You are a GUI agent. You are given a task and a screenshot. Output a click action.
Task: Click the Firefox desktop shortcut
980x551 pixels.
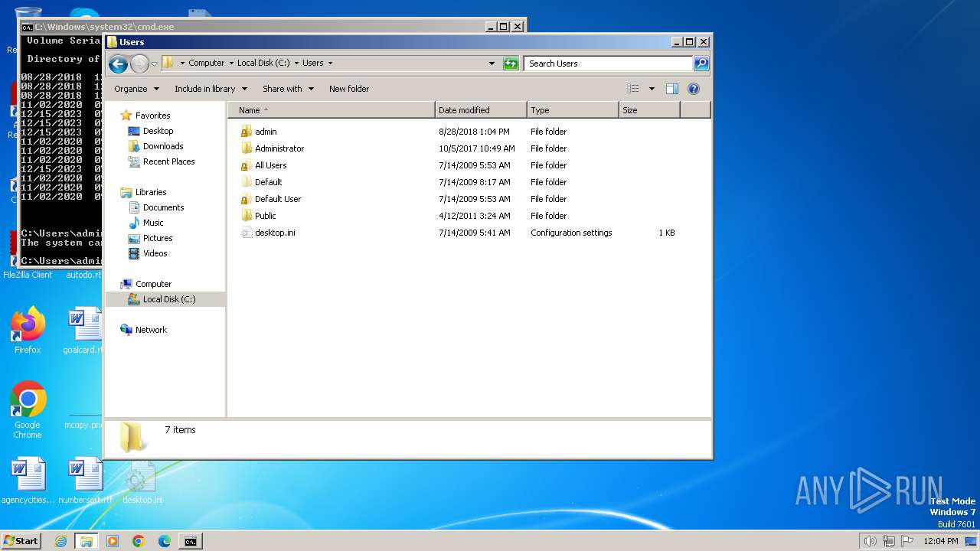point(28,331)
